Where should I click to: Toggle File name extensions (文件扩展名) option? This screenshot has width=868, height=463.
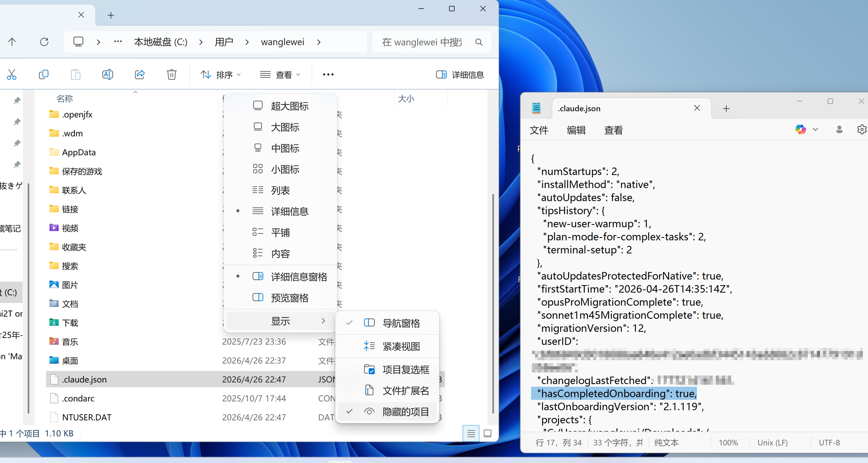pos(388,390)
